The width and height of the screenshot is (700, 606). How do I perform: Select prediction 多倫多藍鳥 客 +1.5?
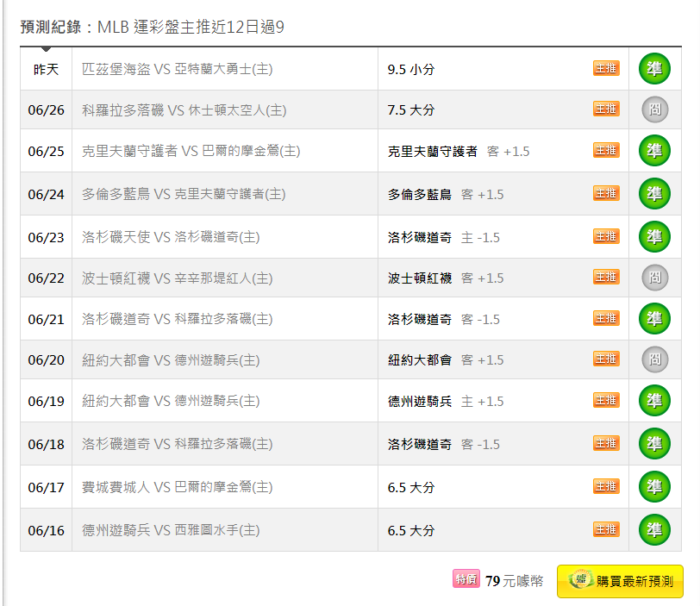(446, 195)
